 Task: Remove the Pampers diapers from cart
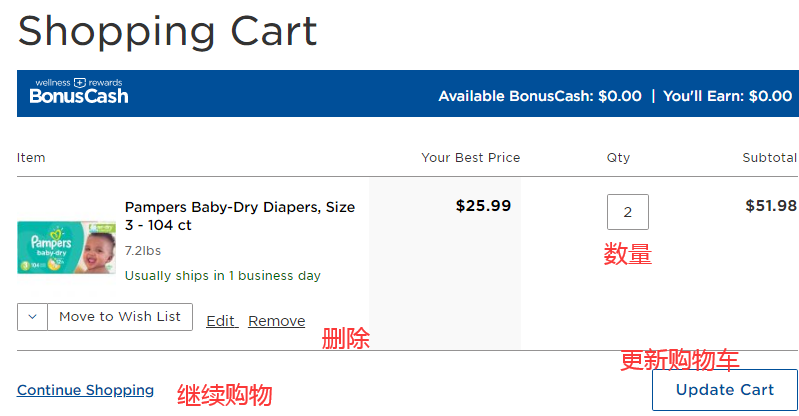pos(276,321)
